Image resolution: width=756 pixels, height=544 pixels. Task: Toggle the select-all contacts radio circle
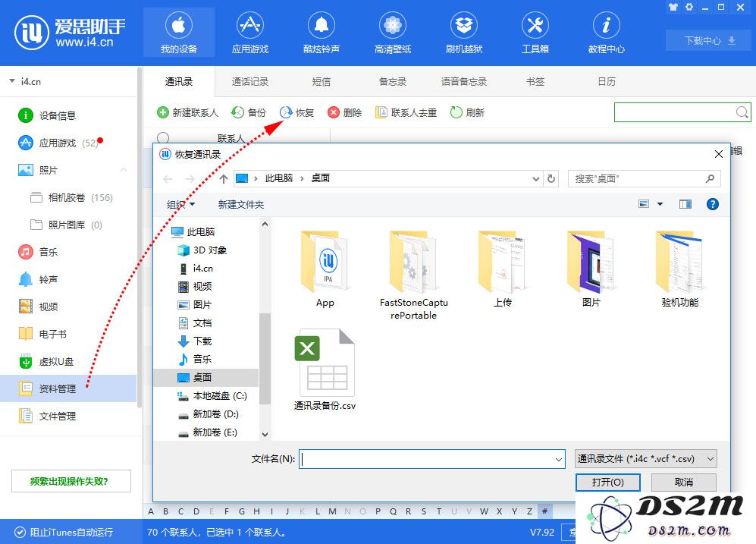pos(163,137)
